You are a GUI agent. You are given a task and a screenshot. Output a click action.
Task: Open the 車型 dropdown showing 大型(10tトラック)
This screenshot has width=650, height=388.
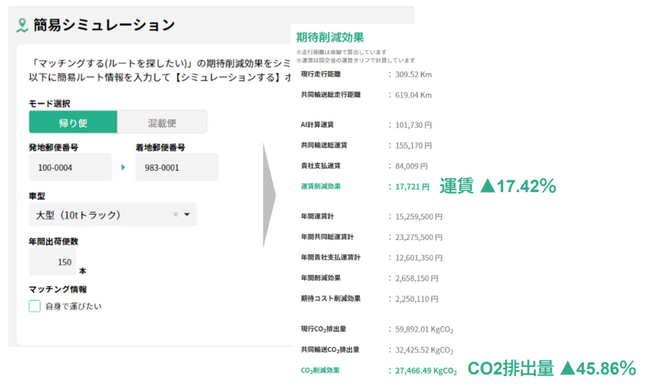pyautogui.click(x=113, y=215)
